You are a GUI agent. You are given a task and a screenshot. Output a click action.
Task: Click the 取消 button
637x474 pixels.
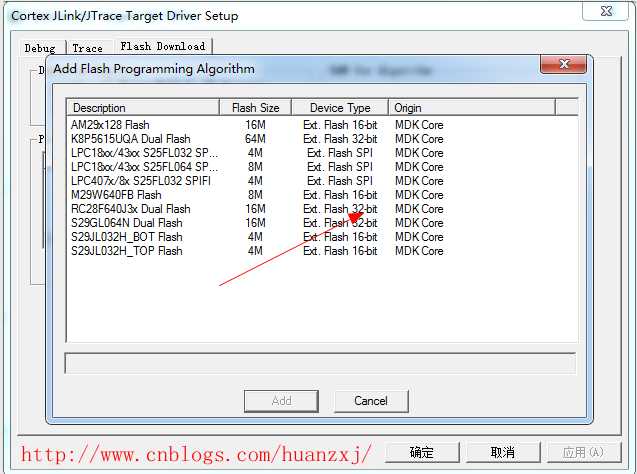(x=503, y=452)
